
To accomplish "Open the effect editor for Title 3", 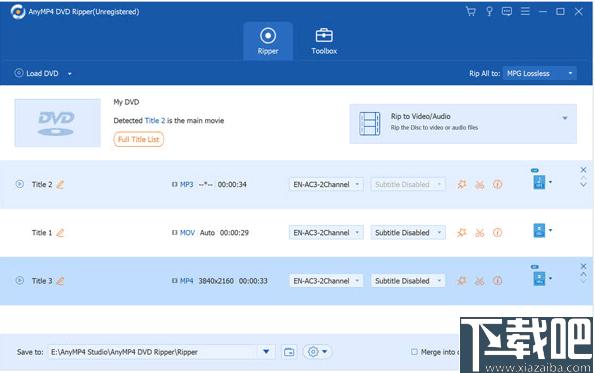I will (x=461, y=281).
